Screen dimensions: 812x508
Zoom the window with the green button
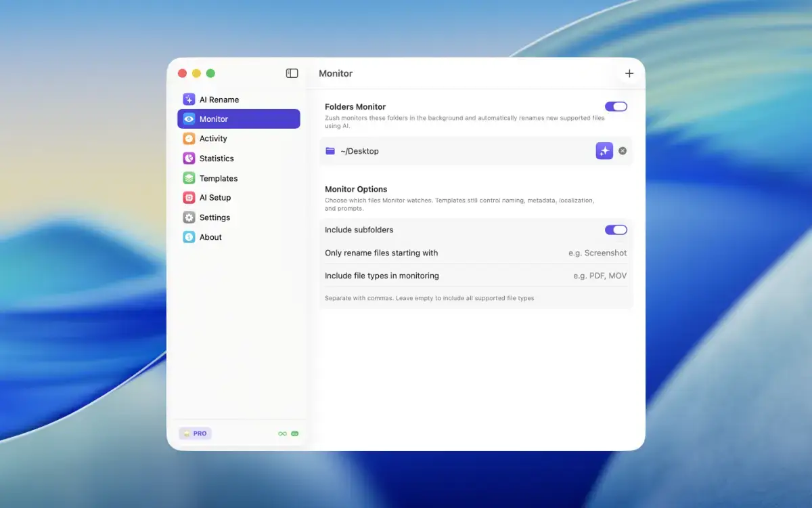pos(210,73)
